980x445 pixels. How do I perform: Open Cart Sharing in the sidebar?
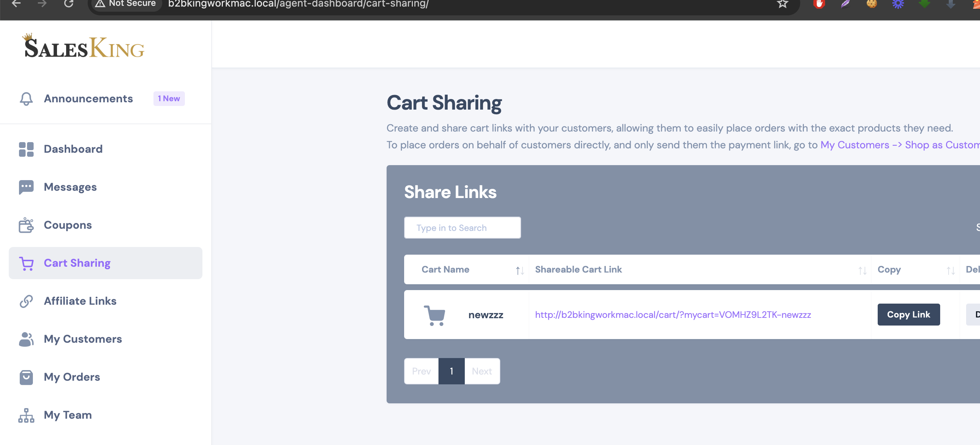[105, 263]
